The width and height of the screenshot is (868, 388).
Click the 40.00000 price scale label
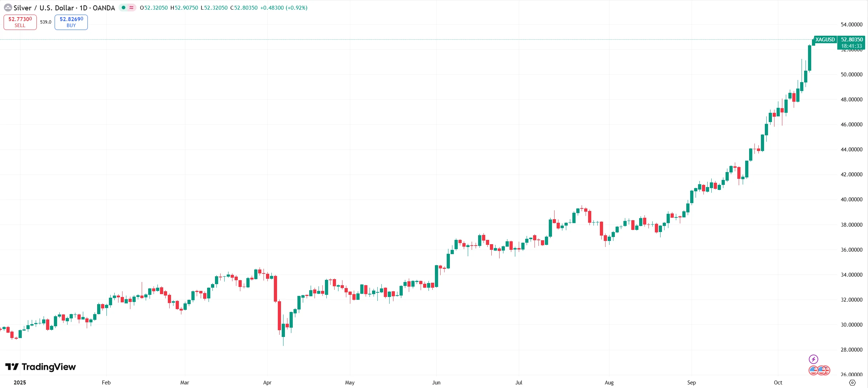tap(851, 200)
